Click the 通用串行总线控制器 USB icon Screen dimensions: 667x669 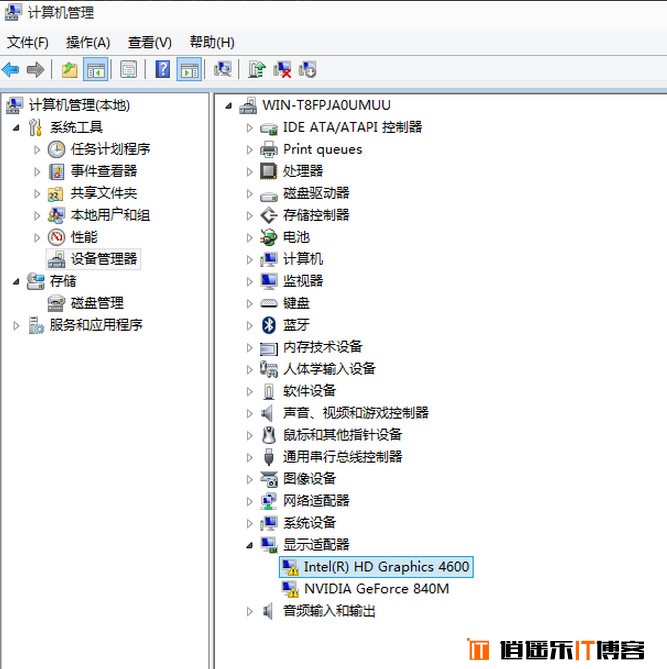pos(268,457)
